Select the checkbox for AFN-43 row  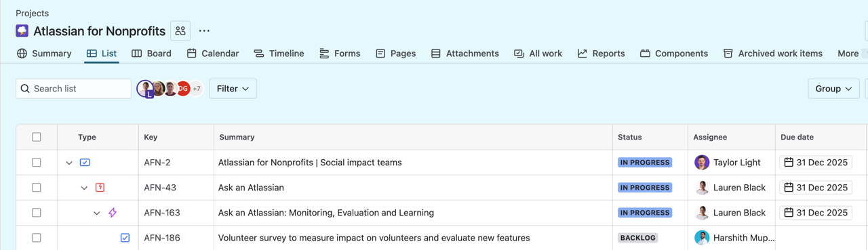[37, 188]
